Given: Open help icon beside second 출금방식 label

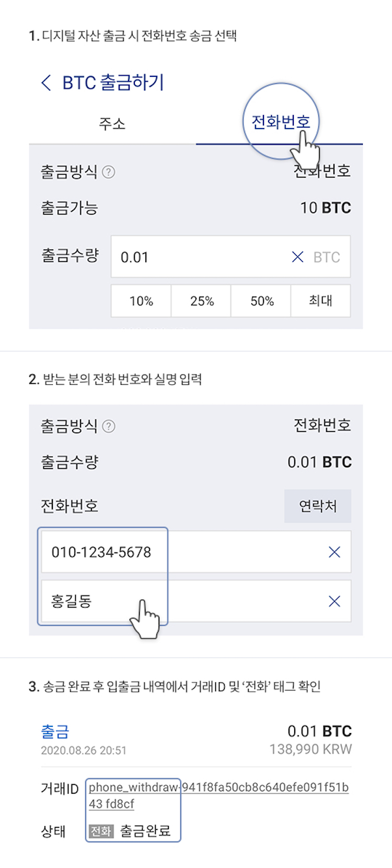Looking at the screenshot, I should 109,427.
